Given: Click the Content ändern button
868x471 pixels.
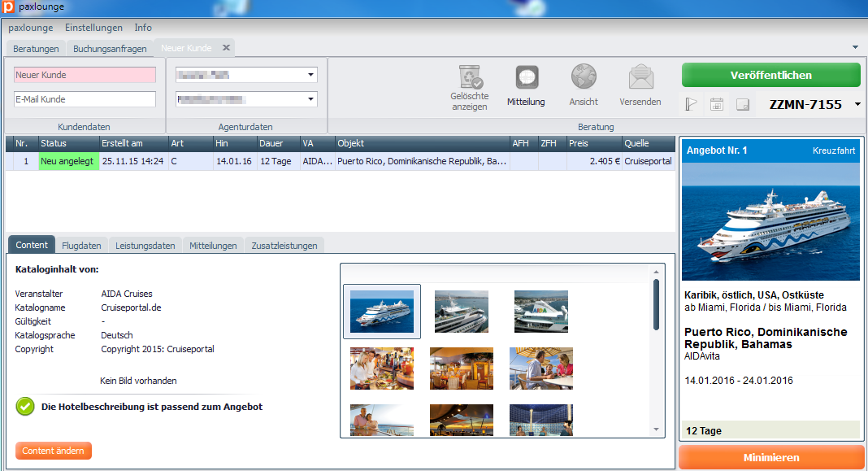Looking at the screenshot, I should 53,451.
